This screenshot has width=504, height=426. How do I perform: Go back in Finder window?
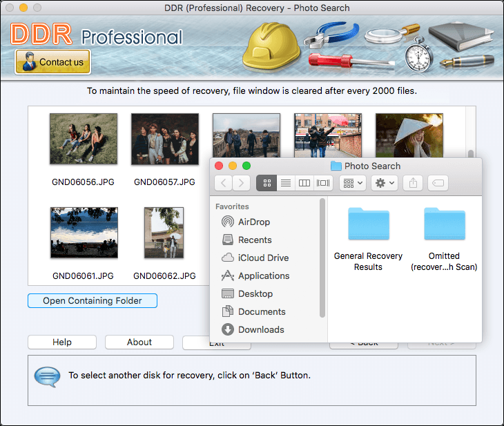tap(224, 183)
